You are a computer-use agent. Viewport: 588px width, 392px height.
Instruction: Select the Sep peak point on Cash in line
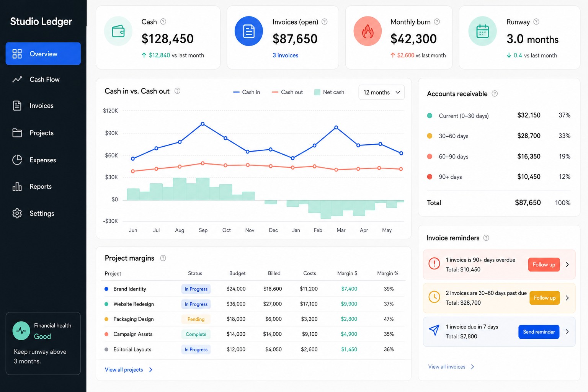coord(203,124)
